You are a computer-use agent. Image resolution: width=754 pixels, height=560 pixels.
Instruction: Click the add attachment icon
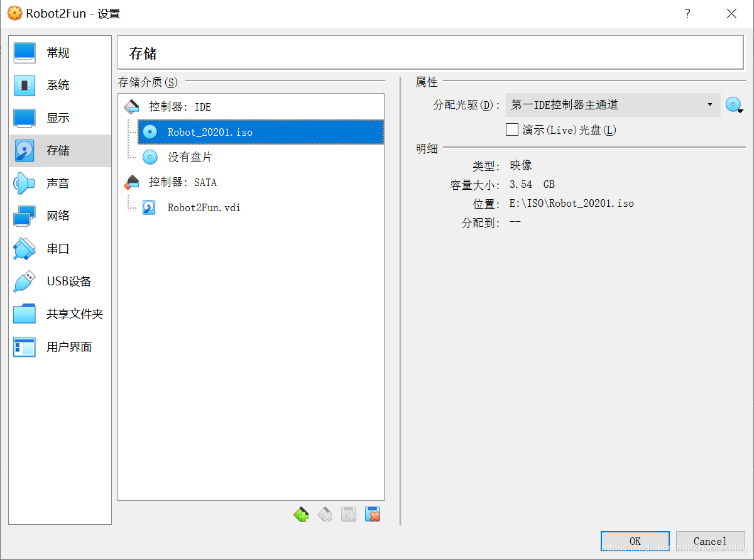(x=349, y=515)
